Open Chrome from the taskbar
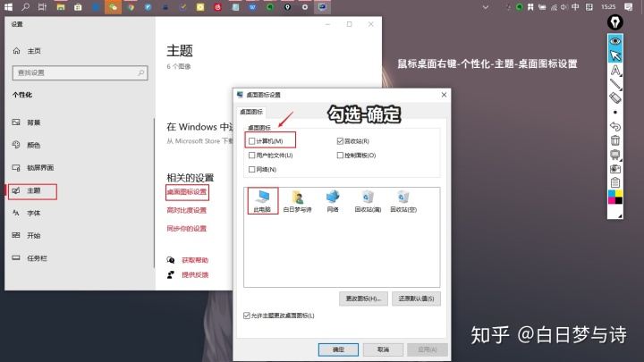This screenshot has width=644, height=362. [131, 7]
